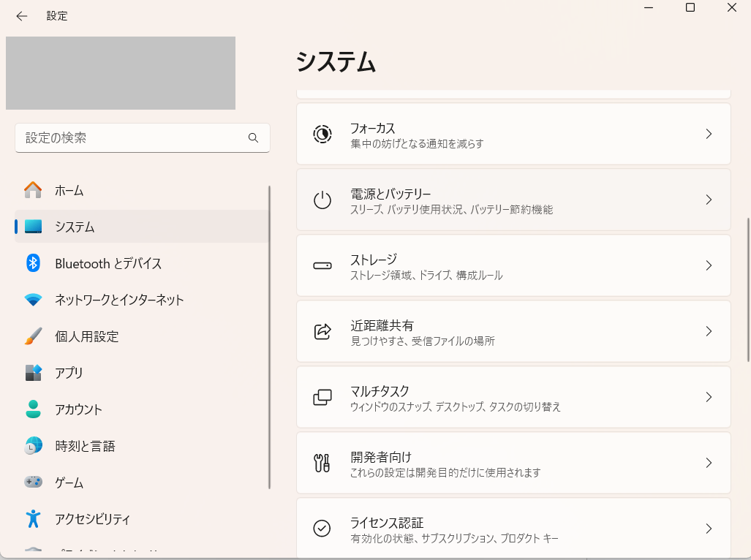The width and height of the screenshot is (751, 560).
Task: Open フォーカス settings via its chevron
Action: (708, 133)
